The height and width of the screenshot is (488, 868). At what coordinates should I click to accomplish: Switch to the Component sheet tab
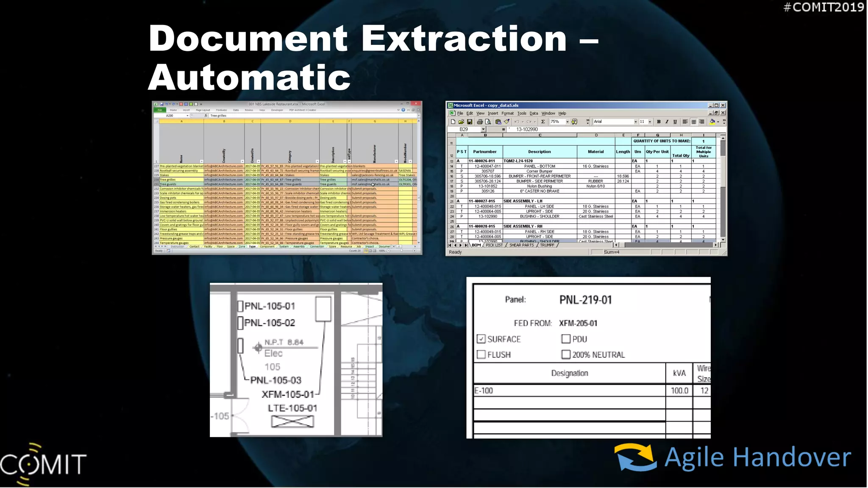(267, 247)
